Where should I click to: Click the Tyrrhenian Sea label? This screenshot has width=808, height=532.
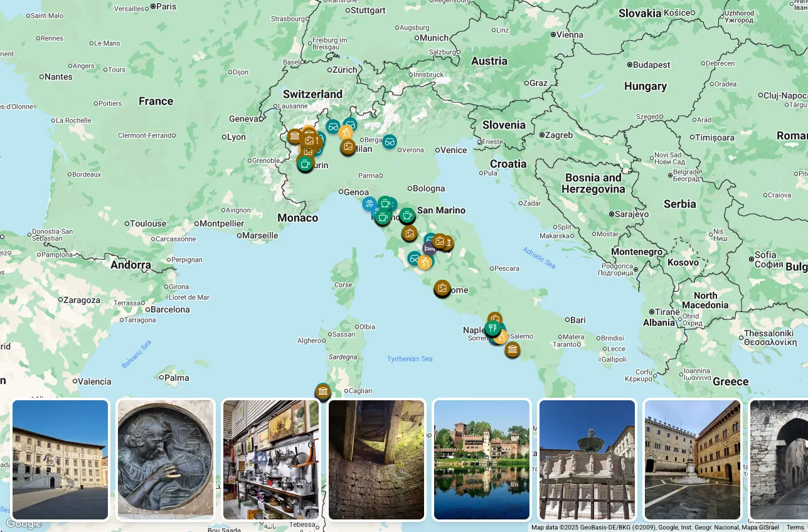click(410, 359)
